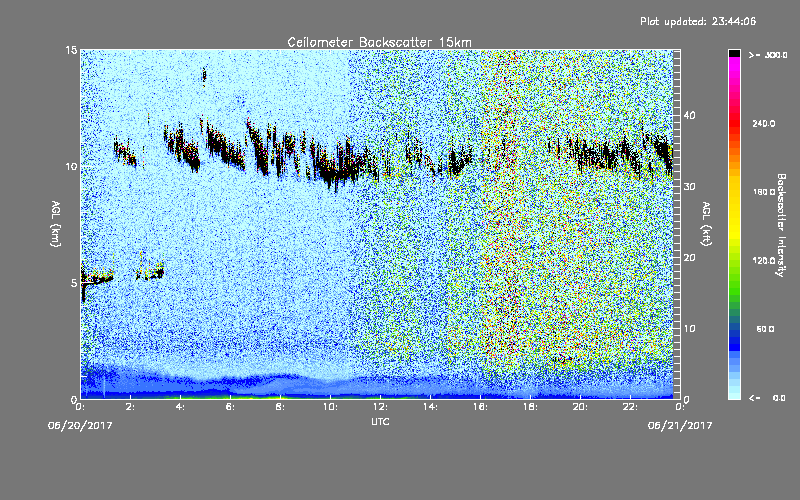
Task: Click the right-axis tick label 10 kft
Action: [x=689, y=329]
